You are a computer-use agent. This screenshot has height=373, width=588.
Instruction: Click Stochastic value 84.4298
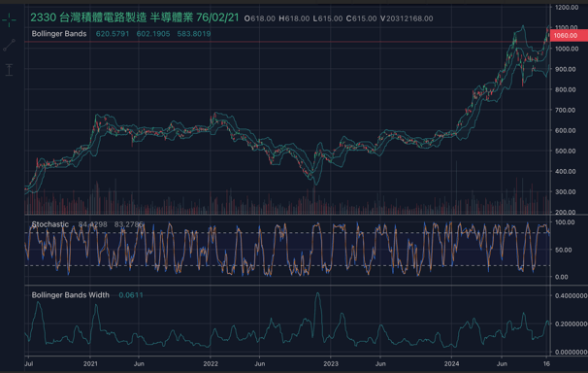tap(92, 224)
